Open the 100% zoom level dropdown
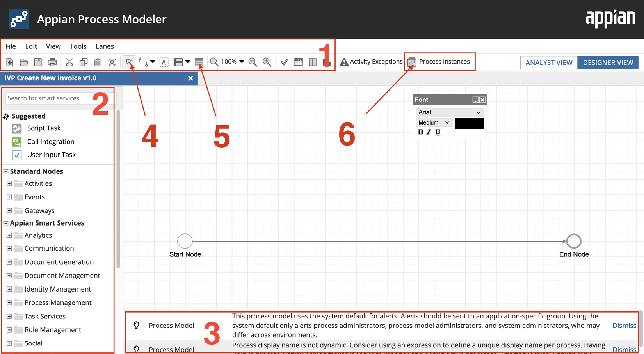 tap(233, 62)
